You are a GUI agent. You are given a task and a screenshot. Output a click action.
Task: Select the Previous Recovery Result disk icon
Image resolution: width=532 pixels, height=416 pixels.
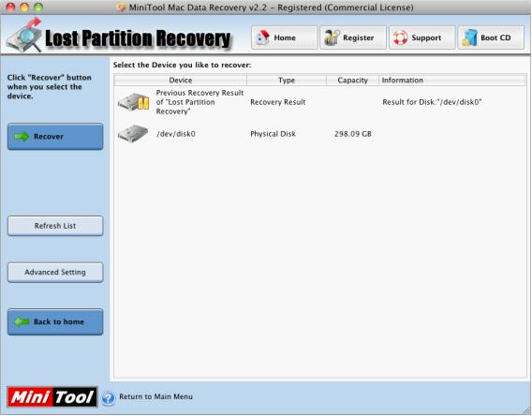pos(134,102)
